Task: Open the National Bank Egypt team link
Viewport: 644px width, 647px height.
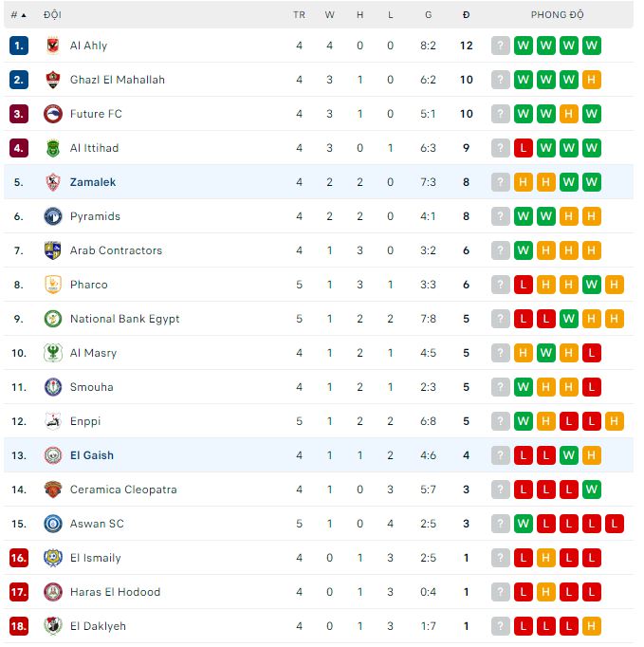Action: click(124, 319)
